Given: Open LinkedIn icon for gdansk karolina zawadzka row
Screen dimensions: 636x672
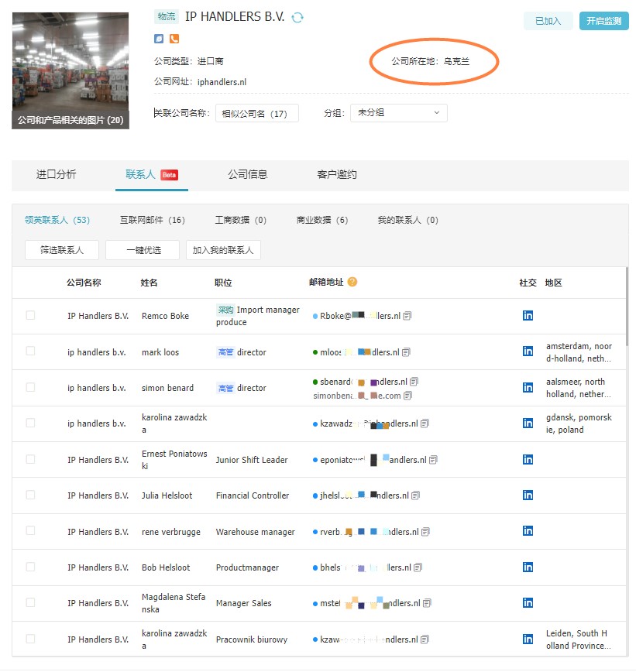Looking at the screenshot, I should coord(528,423).
